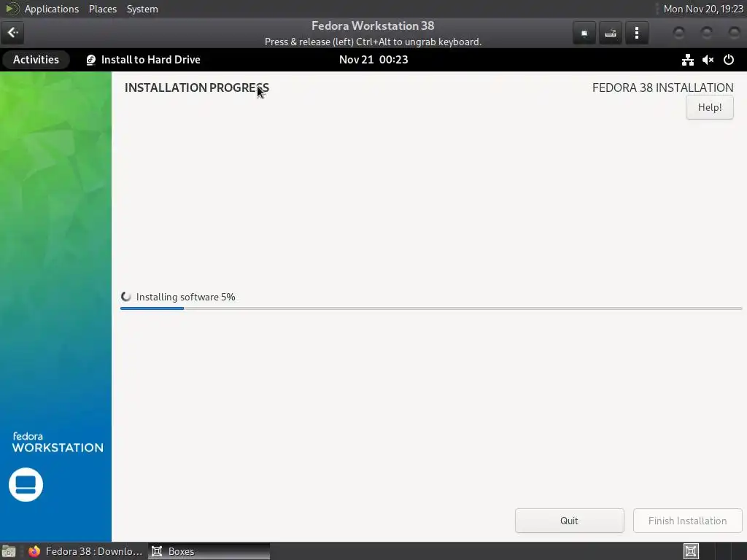Click the Installing software 5% text
Screen dimensions: 747x560
coord(186,297)
